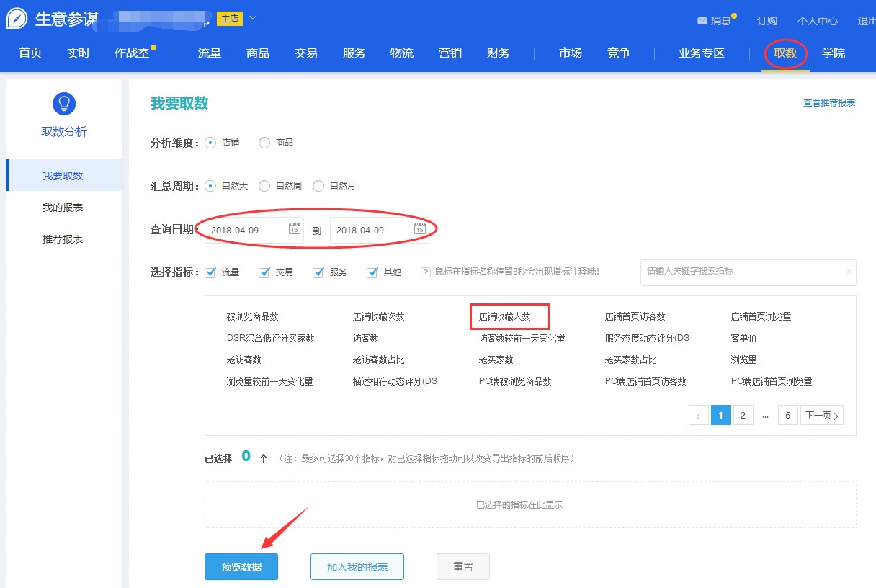Image resolution: width=876 pixels, height=588 pixels.
Task: Open 订购 in the top bar
Action: (x=767, y=21)
